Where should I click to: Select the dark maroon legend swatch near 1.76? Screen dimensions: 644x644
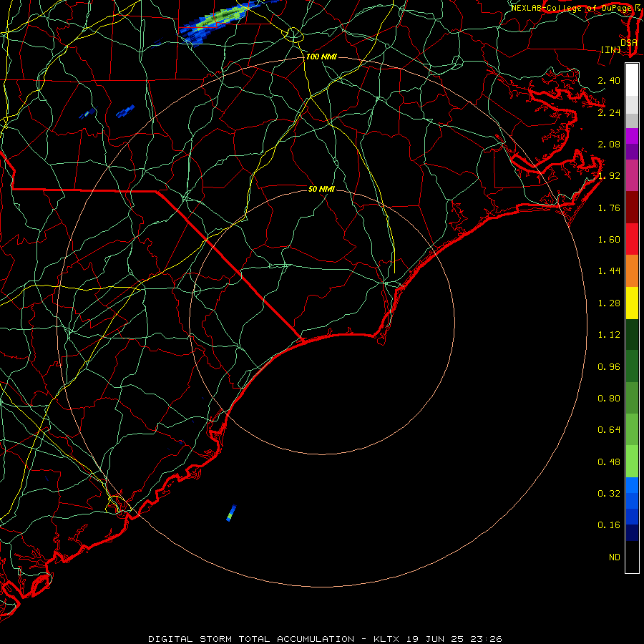click(632, 208)
